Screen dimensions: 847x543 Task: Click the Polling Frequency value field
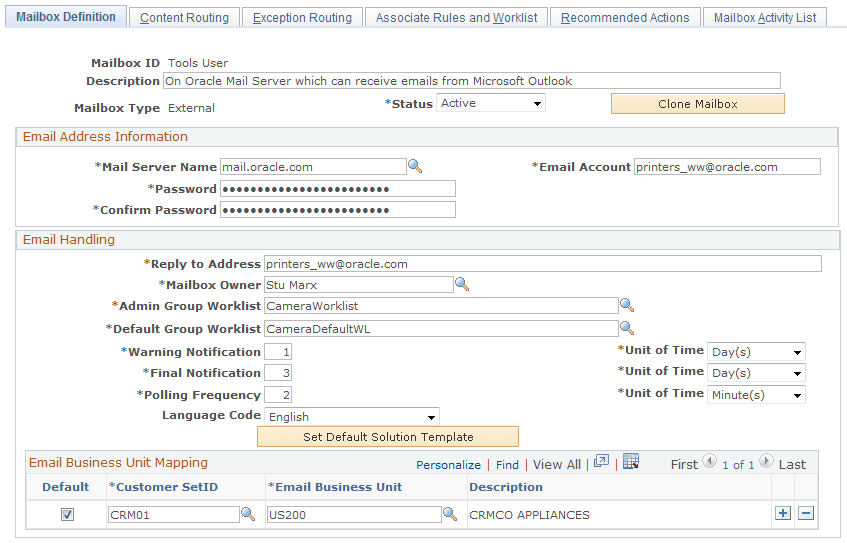(278, 395)
